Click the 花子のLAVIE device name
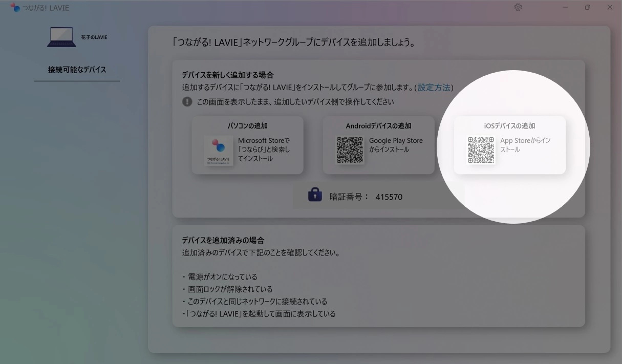Viewport: 622px width, 364px height. [94, 37]
